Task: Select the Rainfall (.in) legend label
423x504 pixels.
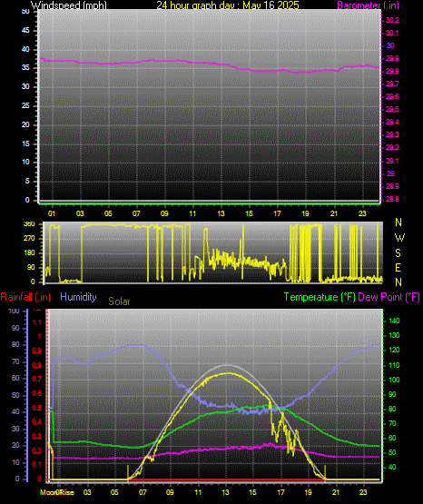Action: coord(25,297)
